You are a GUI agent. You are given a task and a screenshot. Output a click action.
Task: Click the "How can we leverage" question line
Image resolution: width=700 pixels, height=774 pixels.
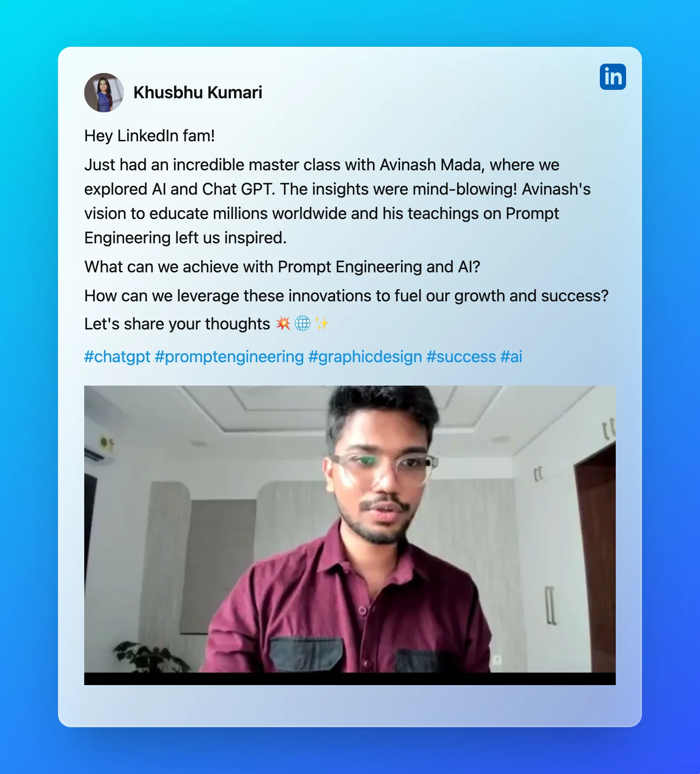(346, 296)
